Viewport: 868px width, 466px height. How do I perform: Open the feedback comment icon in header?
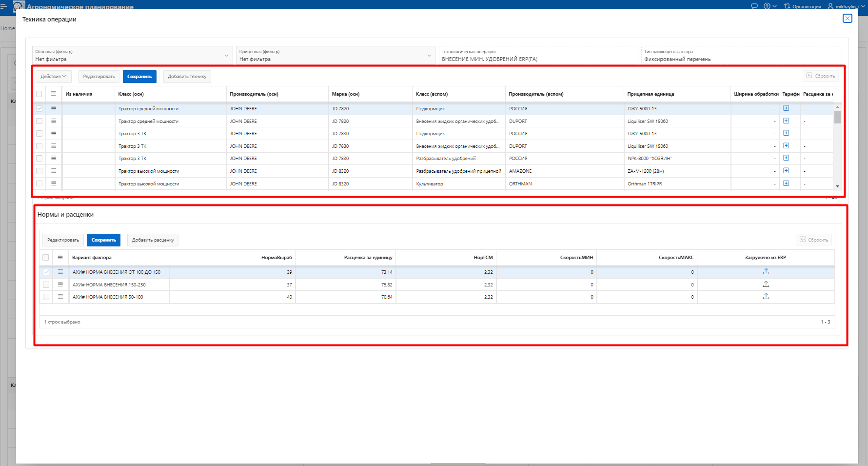754,6
